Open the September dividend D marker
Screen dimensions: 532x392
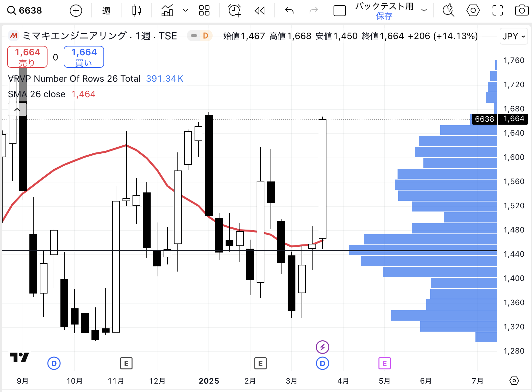(54, 363)
